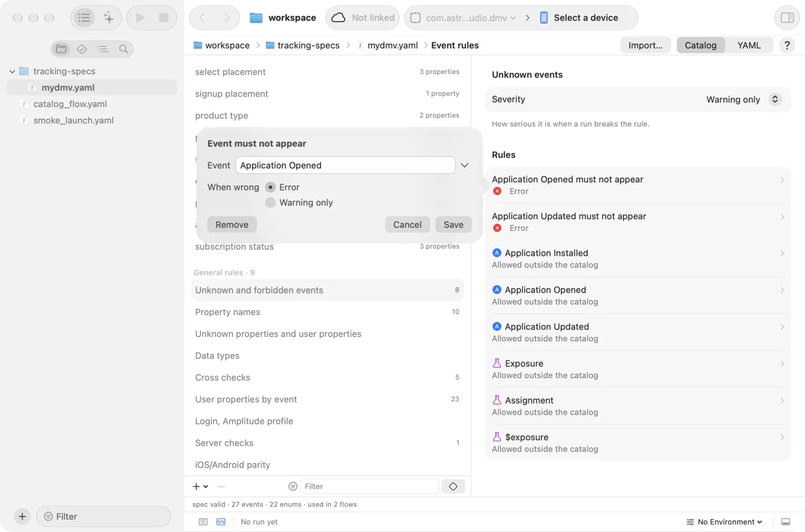805x532 pixels.
Task: Click the center Filter text field
Action: point(369,486)
